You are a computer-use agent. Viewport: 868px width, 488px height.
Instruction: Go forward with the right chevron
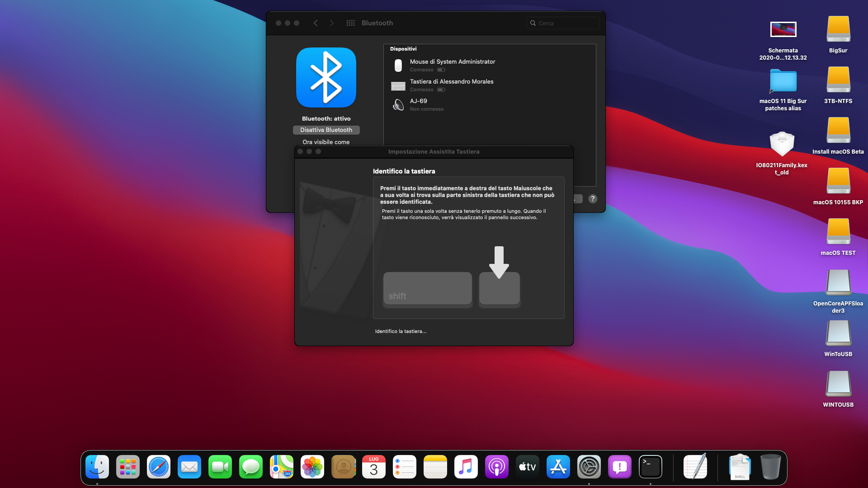[x=331, y=23]
